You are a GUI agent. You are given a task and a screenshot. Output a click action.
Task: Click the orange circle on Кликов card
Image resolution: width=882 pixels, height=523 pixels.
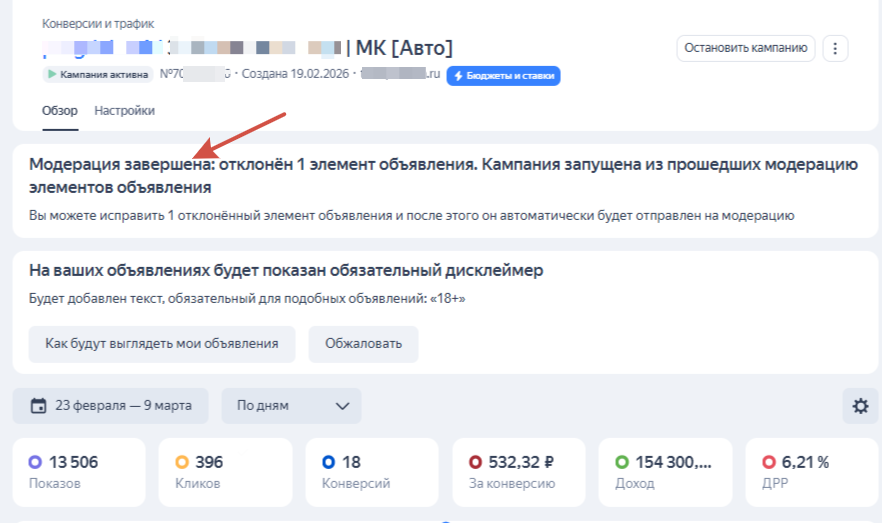coord(181,462)
